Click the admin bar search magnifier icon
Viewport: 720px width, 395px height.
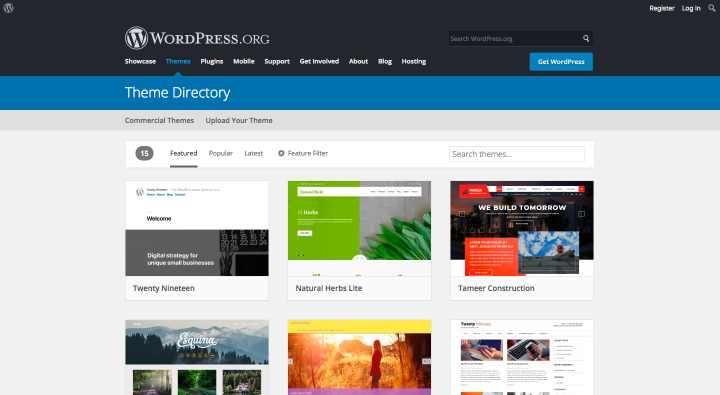click(712, 8)
